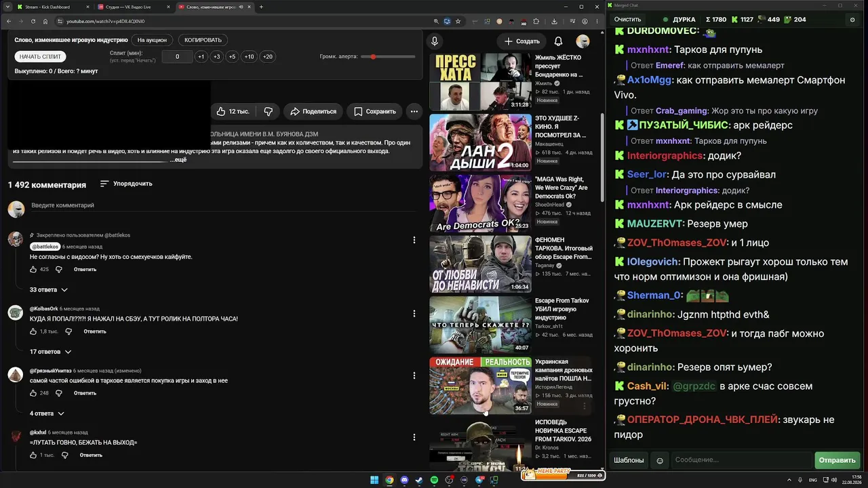Switch to Stream - Kick Dashboard tab
The image size is (868, 488).
click(x=52, y=7)
